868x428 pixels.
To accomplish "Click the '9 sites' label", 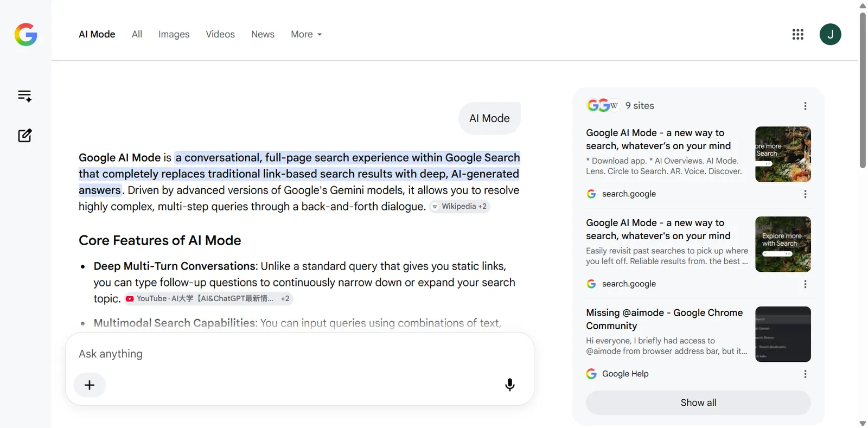I will 640,106.
